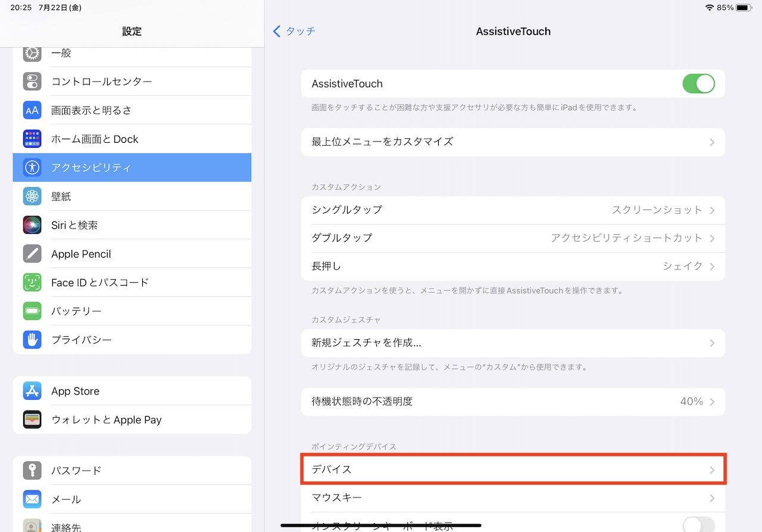Viewport: 762px width, 532px height.
Task: Tap the Wallet and Apple Pay icon
Action: [x=32, y=420]
